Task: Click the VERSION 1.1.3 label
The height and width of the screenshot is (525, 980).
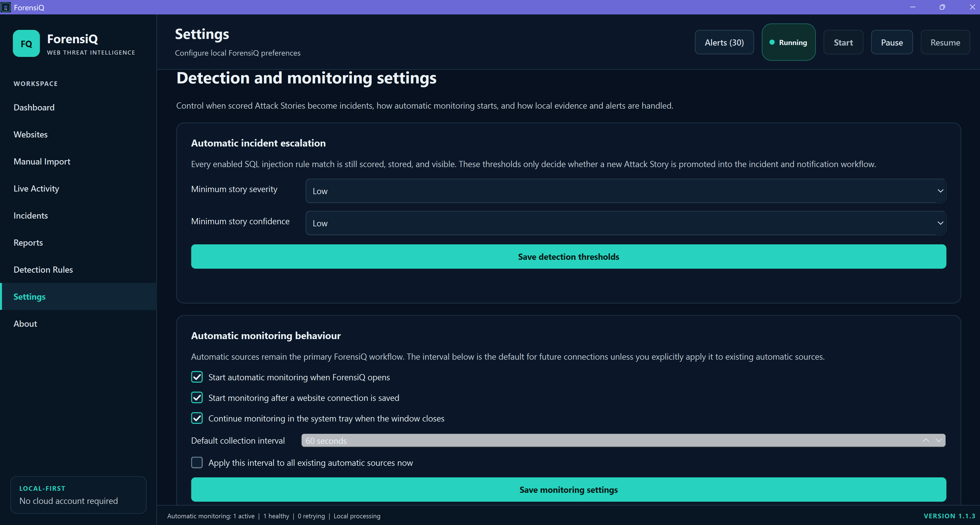Action: point(950,516)
